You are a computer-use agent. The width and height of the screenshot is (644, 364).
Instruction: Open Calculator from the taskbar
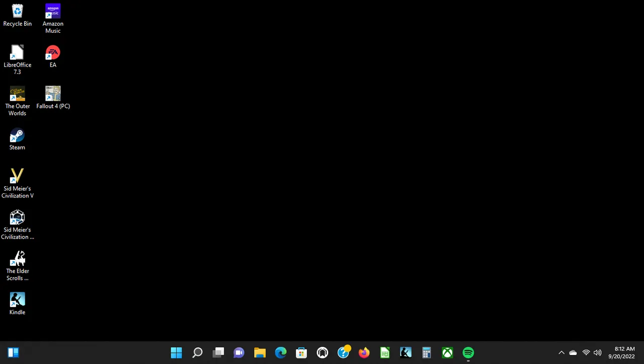tap(427, 353)
